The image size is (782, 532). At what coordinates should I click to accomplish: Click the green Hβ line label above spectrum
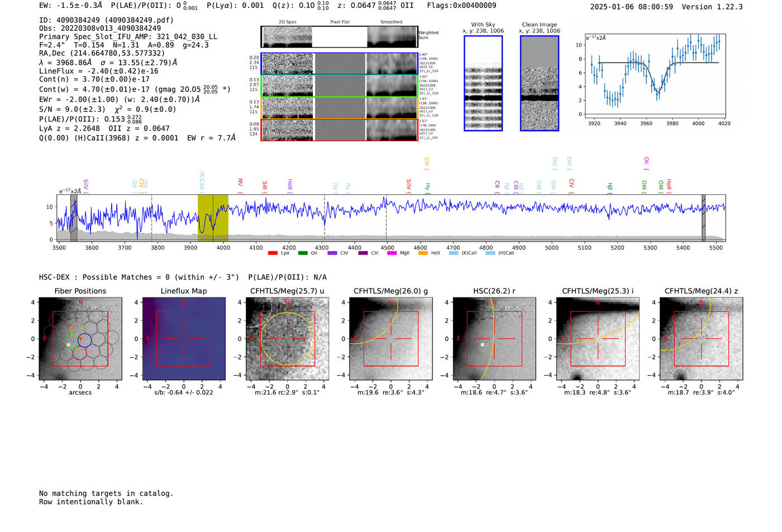610,187
